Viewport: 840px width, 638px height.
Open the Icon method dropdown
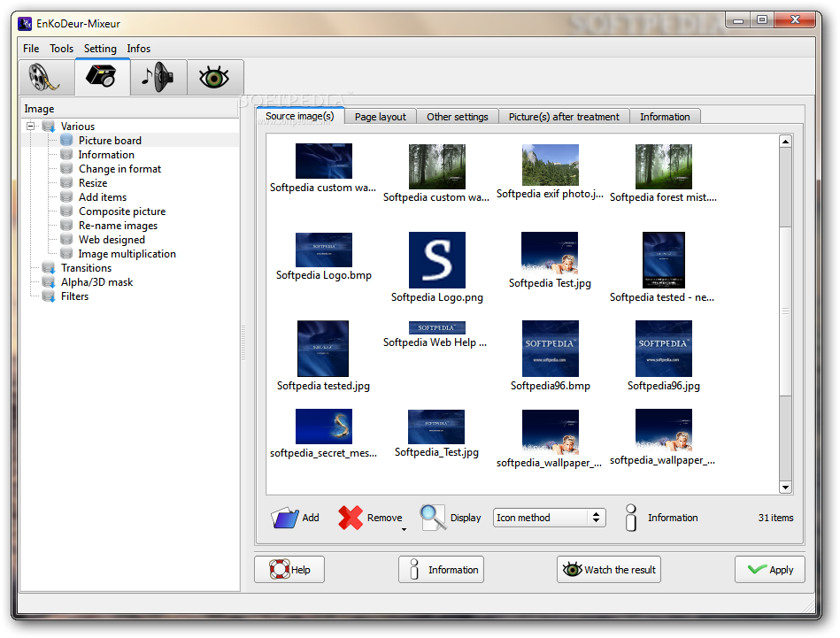click(549, 518)
